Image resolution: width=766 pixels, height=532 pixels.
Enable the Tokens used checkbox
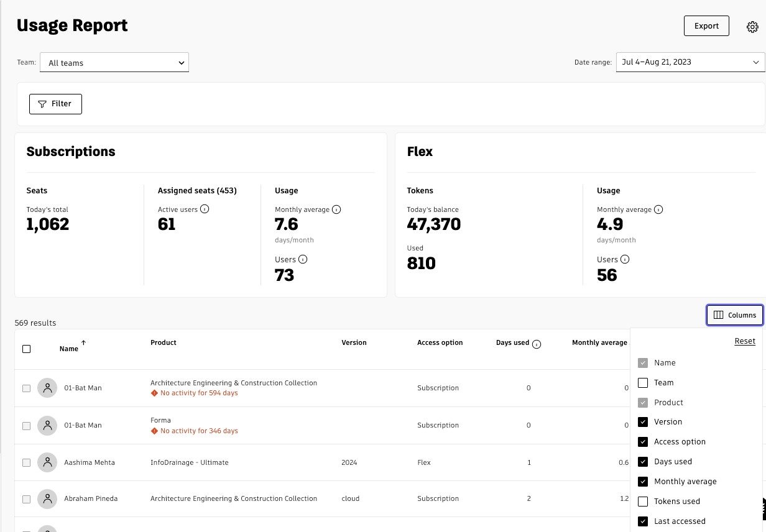coord(643,501)
